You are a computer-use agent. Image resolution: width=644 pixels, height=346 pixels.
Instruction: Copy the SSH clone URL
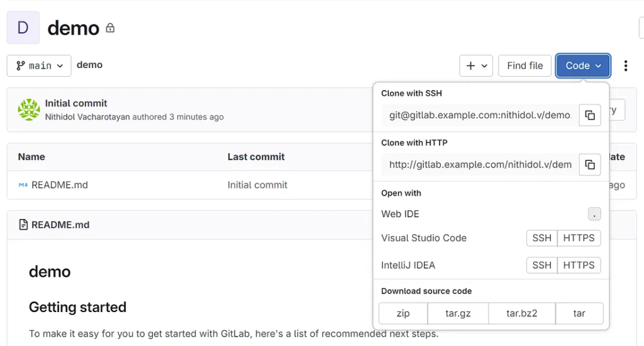point(590,115)
